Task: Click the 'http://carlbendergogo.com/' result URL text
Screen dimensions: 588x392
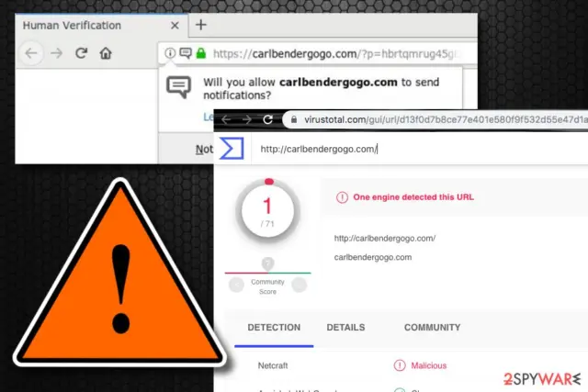Action: 385,239
